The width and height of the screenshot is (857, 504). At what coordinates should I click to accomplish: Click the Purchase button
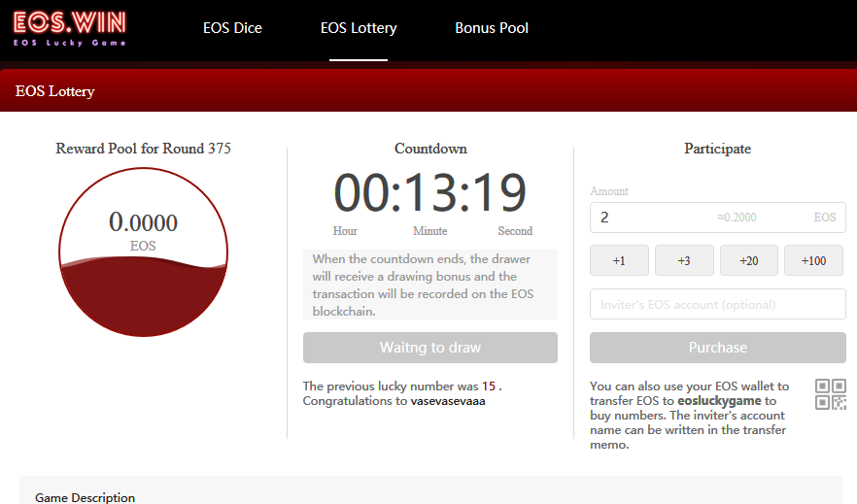tap(718, 348)
